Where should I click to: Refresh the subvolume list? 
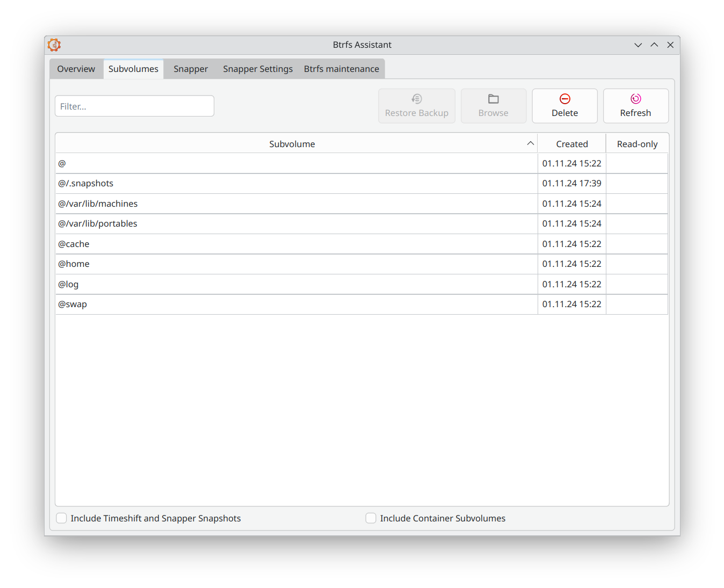coord(636,106)
